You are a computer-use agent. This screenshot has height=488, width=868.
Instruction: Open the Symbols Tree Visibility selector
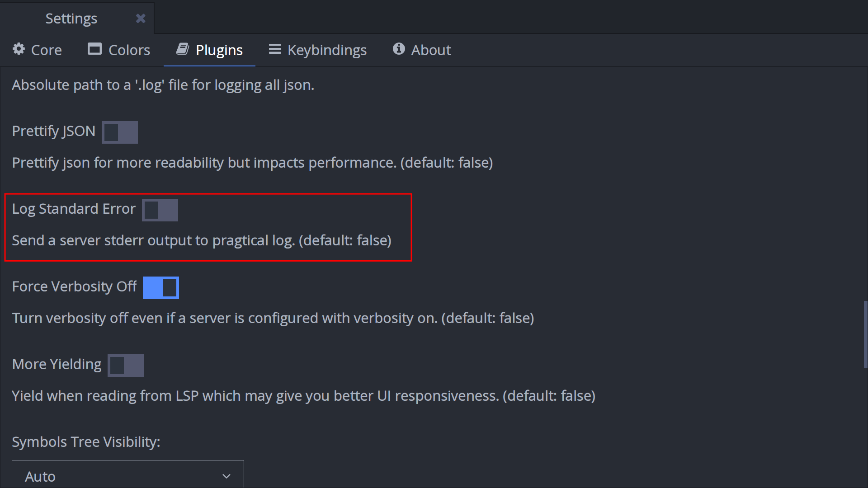[x=127, y=476]
